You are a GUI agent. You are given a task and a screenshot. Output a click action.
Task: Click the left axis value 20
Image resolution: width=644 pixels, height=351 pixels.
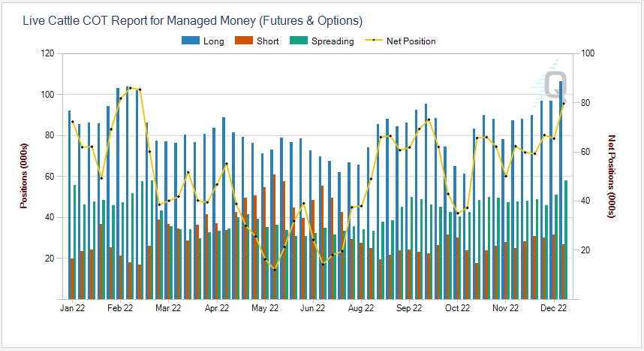pyautogui.click(x=50, y=259)
